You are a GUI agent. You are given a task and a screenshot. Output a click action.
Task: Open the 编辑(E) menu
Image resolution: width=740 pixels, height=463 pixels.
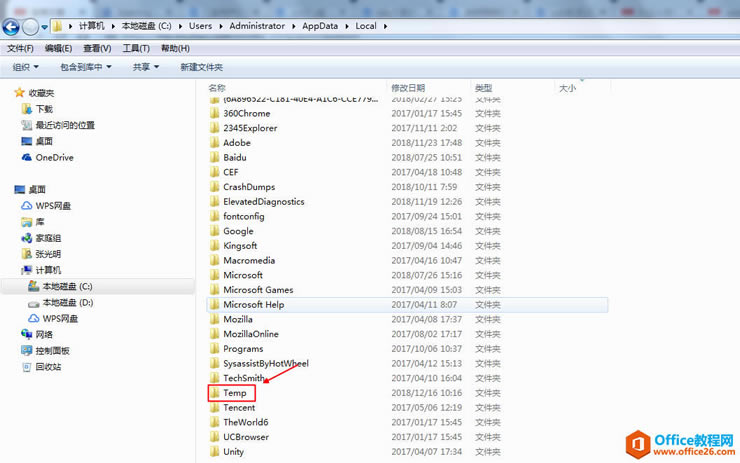tap(59, 48)
